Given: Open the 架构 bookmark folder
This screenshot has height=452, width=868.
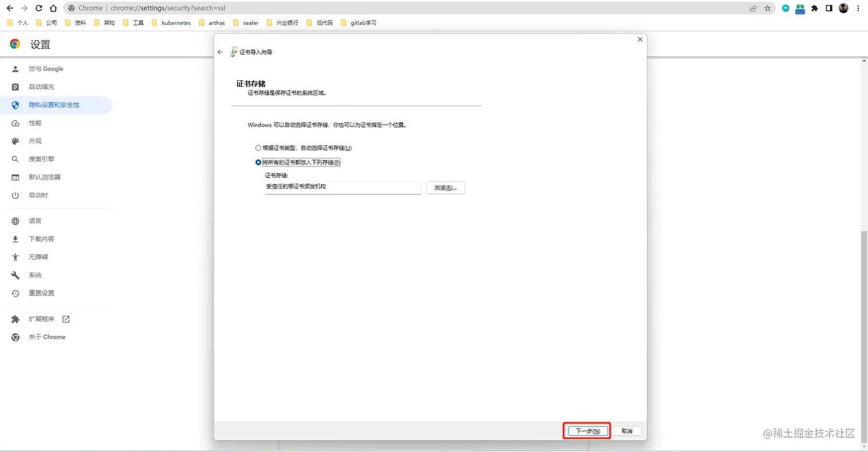Looking at the screenshot, I should pyautogui.click(x=104, y=23).
